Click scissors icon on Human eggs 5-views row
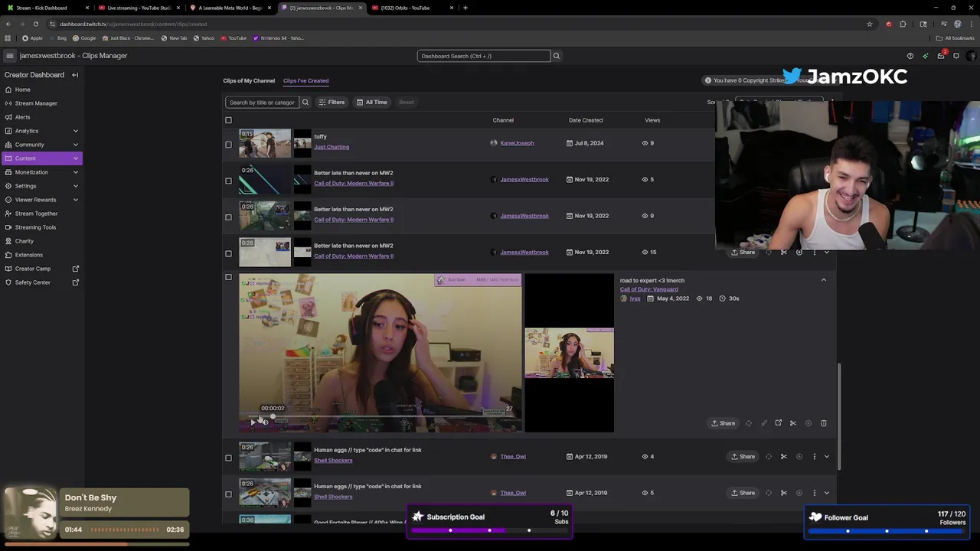The width and height of the screenshot is (980, 551). (x=784, y=493)
